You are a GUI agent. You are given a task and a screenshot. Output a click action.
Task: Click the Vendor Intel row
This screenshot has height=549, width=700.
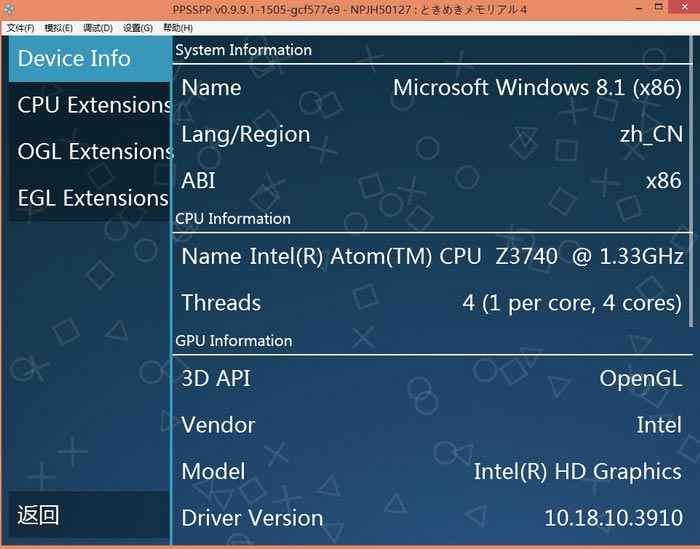tap(432, 425)
